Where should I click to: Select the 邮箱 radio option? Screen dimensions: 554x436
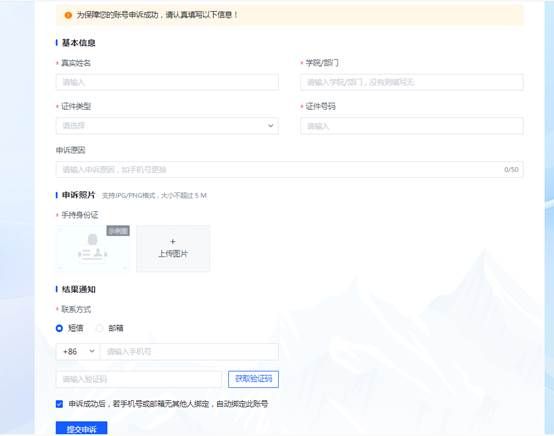click(100, 328)
